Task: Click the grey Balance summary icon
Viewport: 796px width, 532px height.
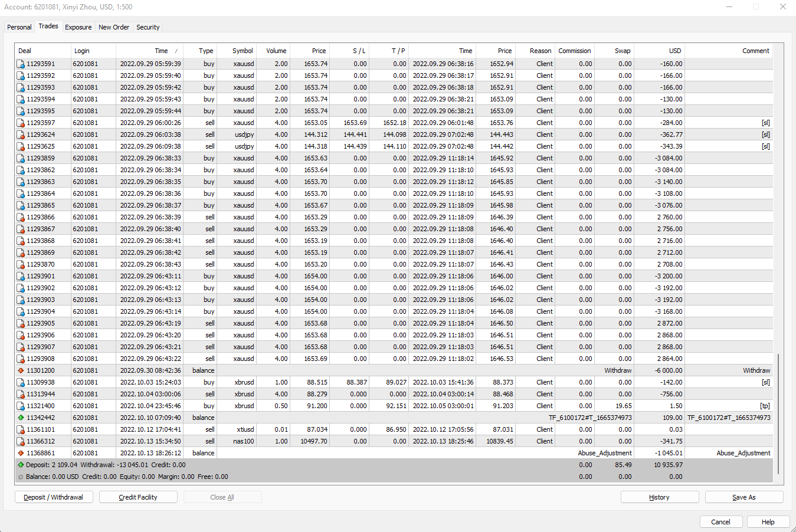Action: pos(21,477)
